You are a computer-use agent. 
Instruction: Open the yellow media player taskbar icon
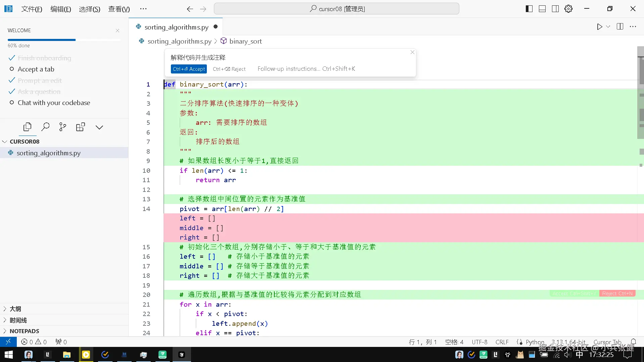[86, 355]
